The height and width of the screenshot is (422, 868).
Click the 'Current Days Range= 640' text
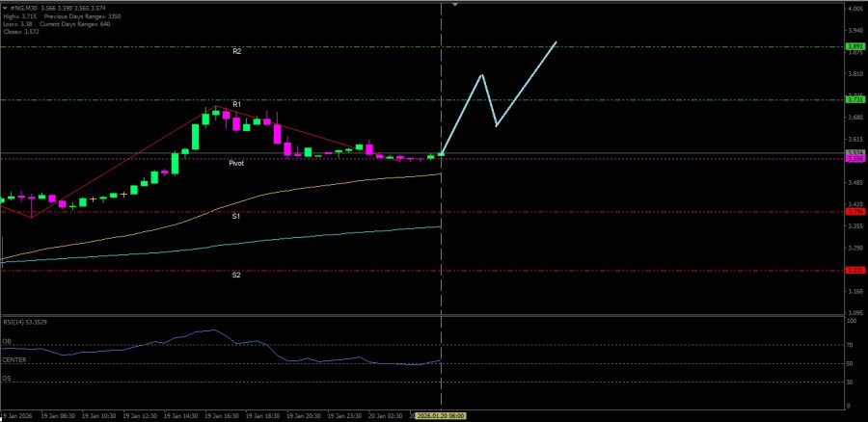[72, 24]
